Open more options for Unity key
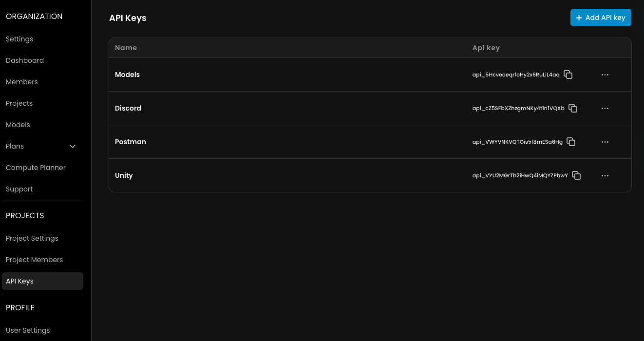The image size is (644, 341). click(605, 175)
